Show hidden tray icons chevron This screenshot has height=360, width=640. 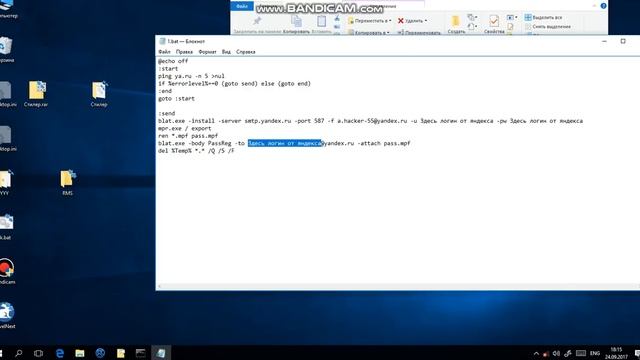[x=536, y=353]
